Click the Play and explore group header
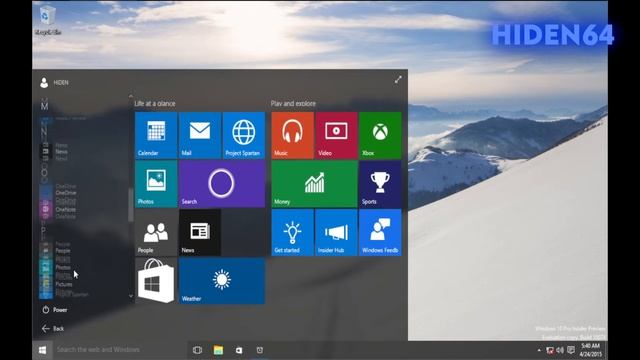This screenshot has height=360, width=640. coord(293,104)
